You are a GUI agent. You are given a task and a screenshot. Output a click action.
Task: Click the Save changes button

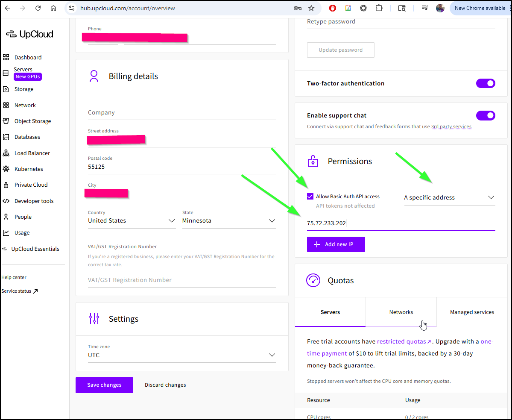pos(104,385)
